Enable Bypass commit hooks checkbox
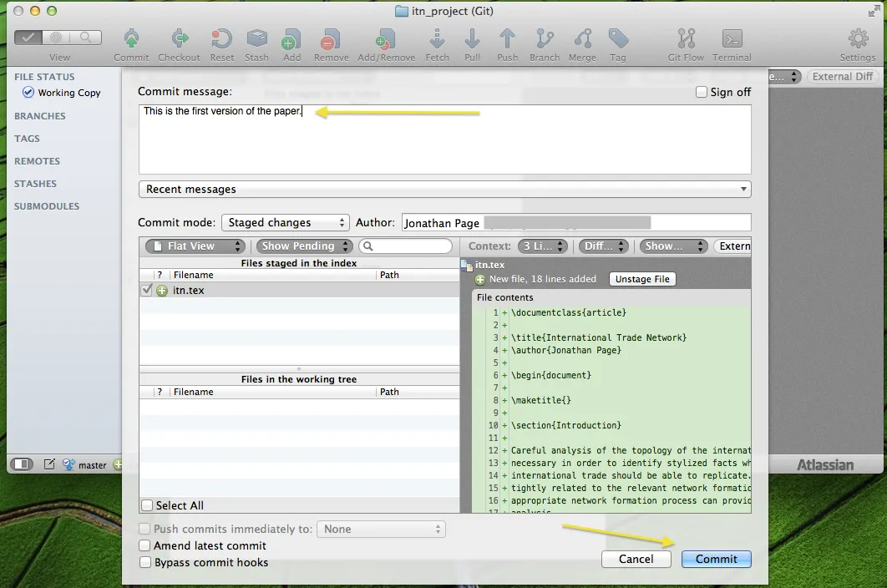887x588 pixels. [146, 563]
